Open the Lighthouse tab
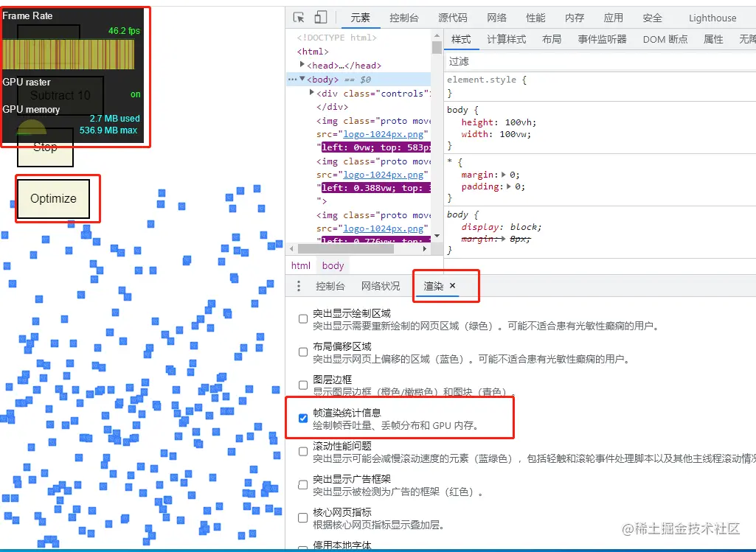The height and width of the screenshot is (552, 756). (712, 18)
